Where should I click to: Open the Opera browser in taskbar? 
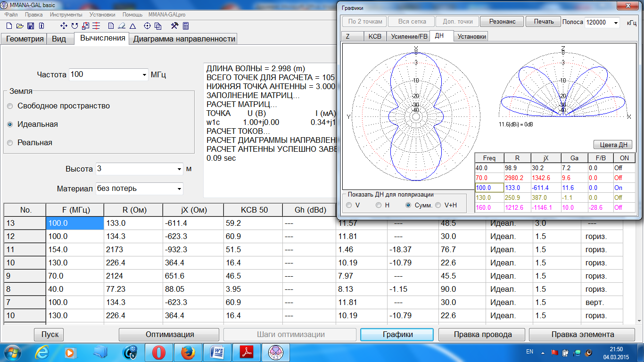(x=159, y=352)
